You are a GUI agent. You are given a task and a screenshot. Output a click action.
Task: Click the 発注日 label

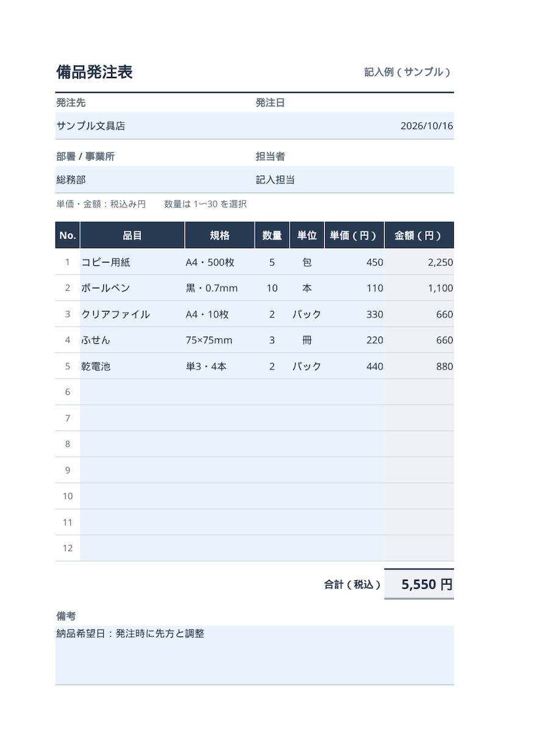[x=270, y=103]
